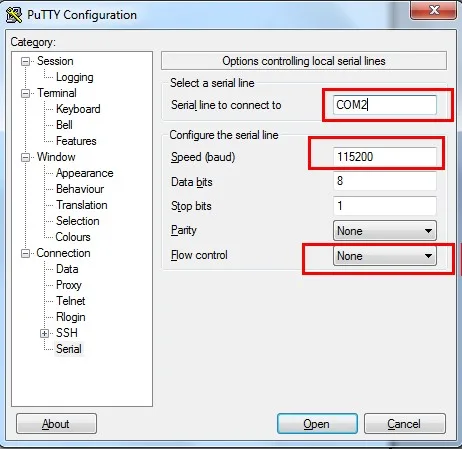This screenshot has width=462, height=449.
Task: Expand the SSH tree node
Action: click(x=44, y=333)
